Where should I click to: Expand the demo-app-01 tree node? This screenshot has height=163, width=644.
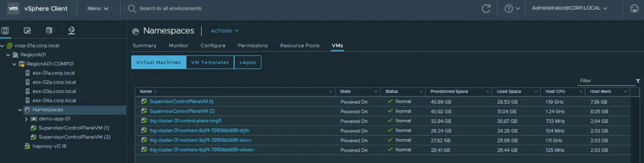pyautogui.click(x=26, y=119)
